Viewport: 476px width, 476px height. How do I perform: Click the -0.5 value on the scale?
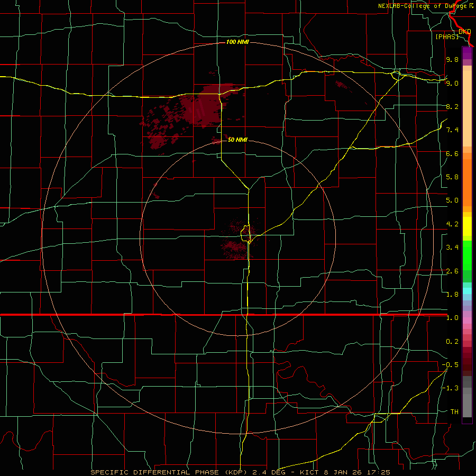coord(450,364)
